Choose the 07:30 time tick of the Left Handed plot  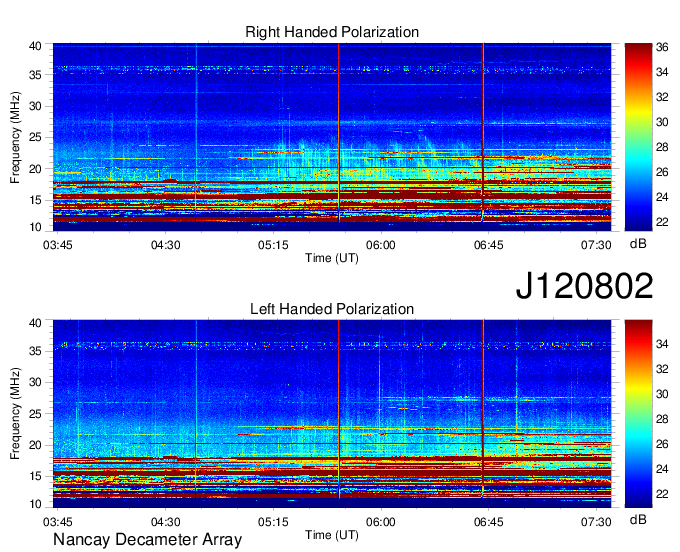pyautogui.click(x=596, y=522)
